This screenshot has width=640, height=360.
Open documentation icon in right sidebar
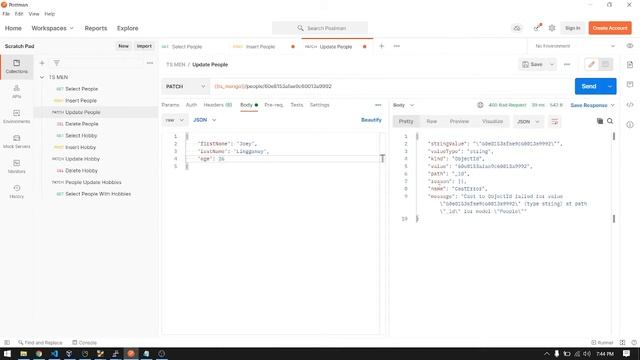[x=630, y=64]
